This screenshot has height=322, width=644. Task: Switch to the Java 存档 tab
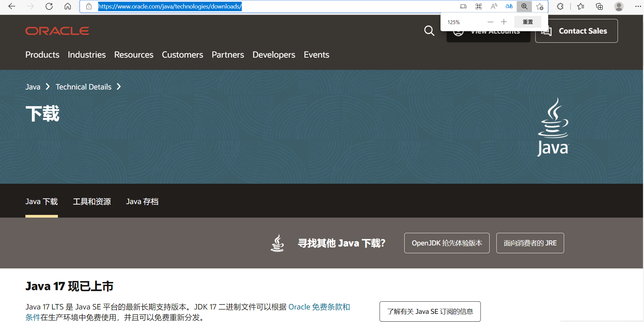tap(142, 202)
